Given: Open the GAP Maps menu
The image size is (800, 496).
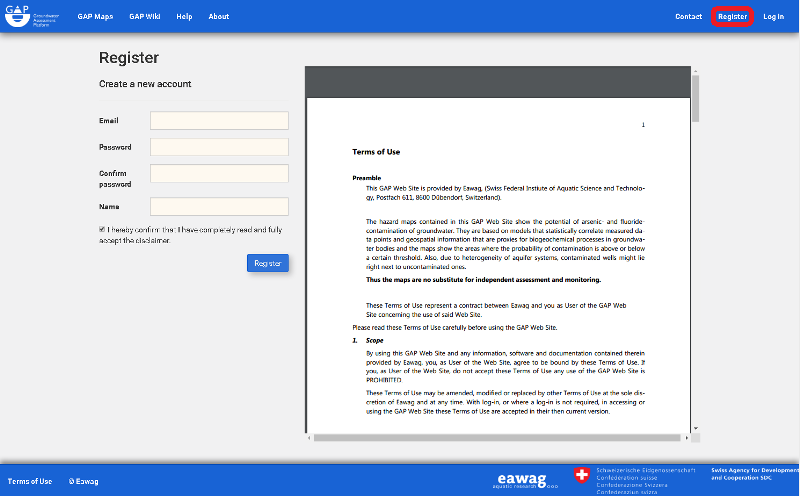Looking at the screenshot, I should pyautogui.click(x=95, y=16).
